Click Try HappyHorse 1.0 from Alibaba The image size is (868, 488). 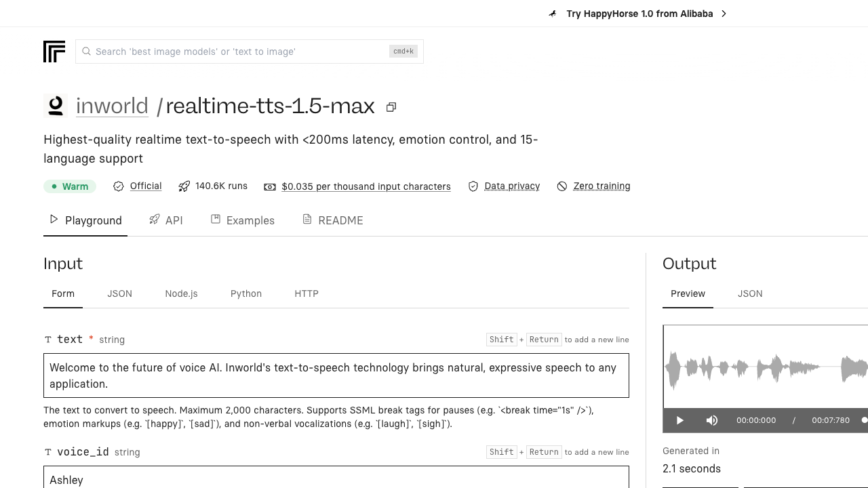(x=639, y=14)
